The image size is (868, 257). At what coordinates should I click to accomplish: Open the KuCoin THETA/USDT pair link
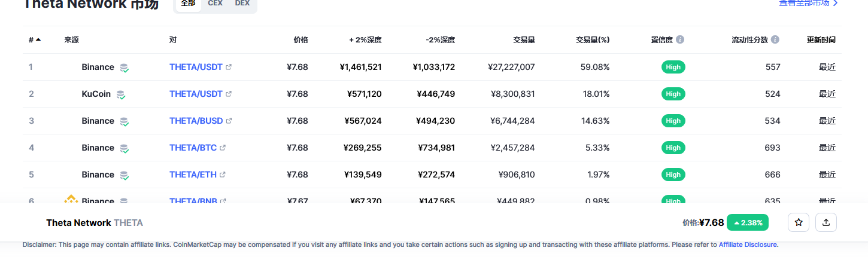tap(196, 94)
